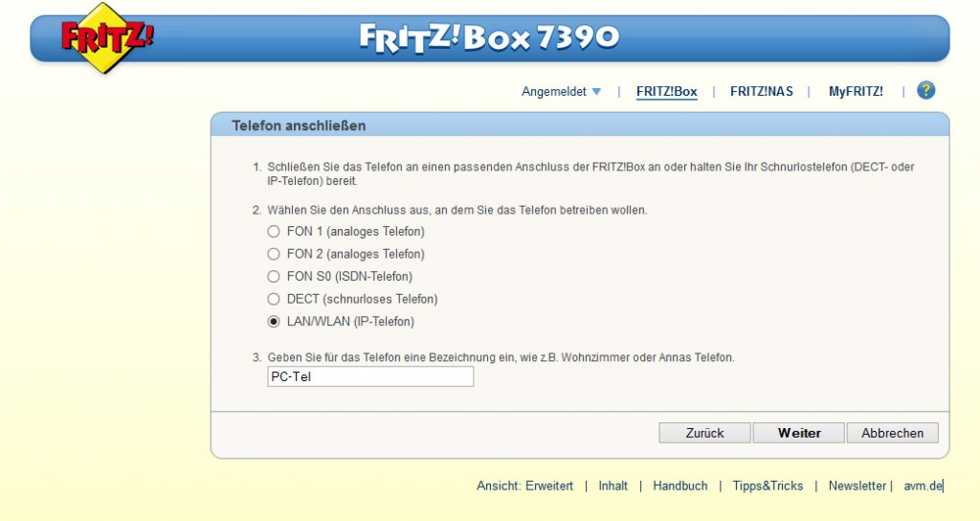Expand the Angemeldet dropdown menu
Screen dimensions: 980x521
pos(561,91)
